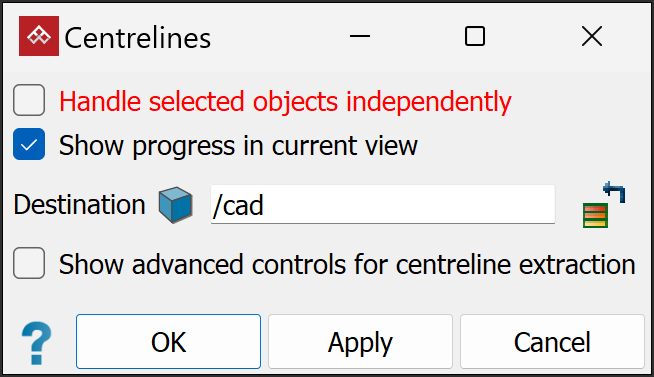
Task: Click the blue cube container icon
Action: point(176,205)
